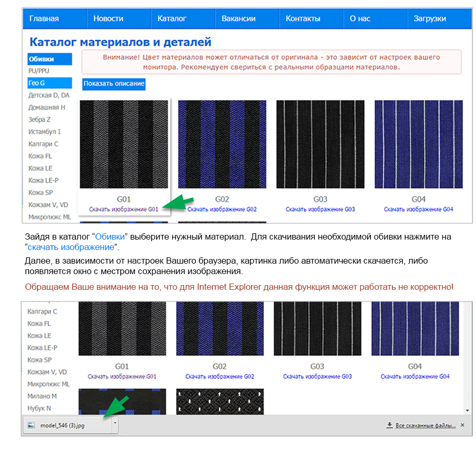The width and height of the screenshot is (476, 464).
Task: Click the top Скачать изображение G04 link
Action: tap(418, 209)
